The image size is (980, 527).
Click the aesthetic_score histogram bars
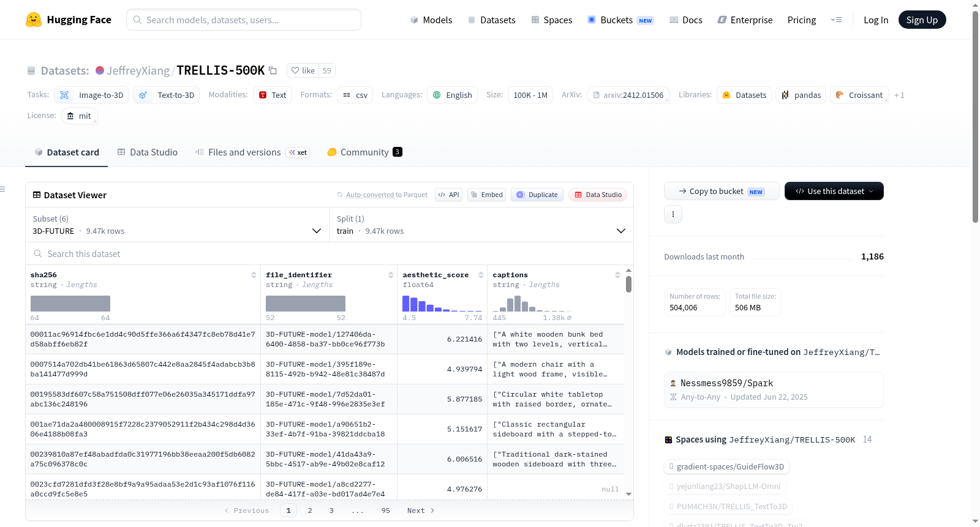(x=442, y=304)
